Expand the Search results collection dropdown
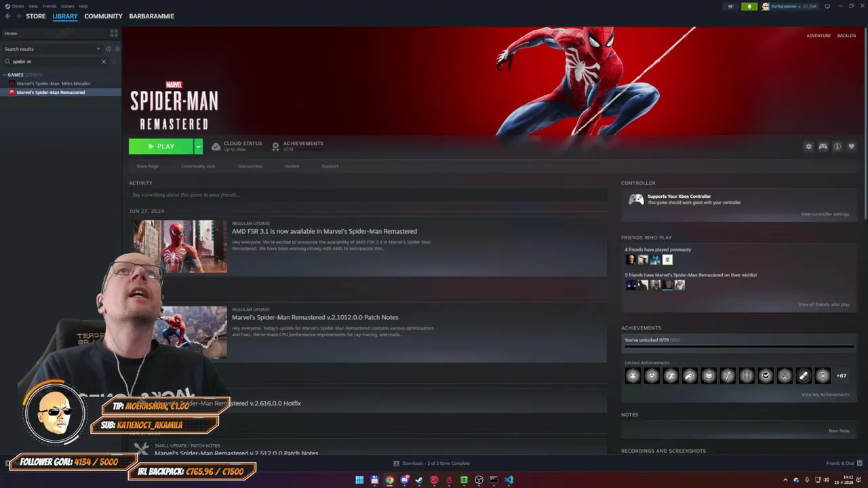This screenshot has height=488, width=868. pyautogui.click(x=98, y=49)
